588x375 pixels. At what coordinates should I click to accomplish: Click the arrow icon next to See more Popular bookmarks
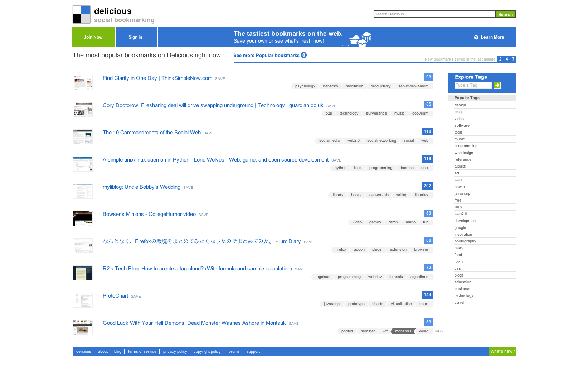pos(304,55)
